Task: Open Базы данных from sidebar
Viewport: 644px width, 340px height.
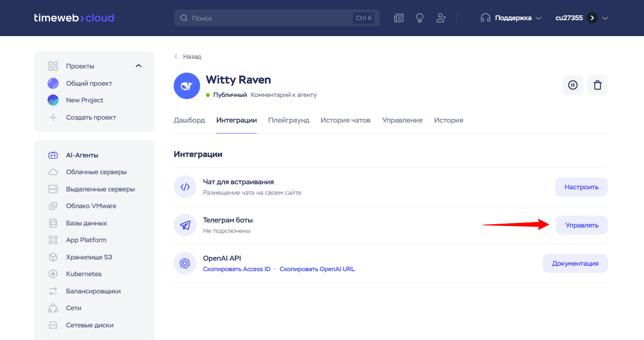Action: point(86,223)
